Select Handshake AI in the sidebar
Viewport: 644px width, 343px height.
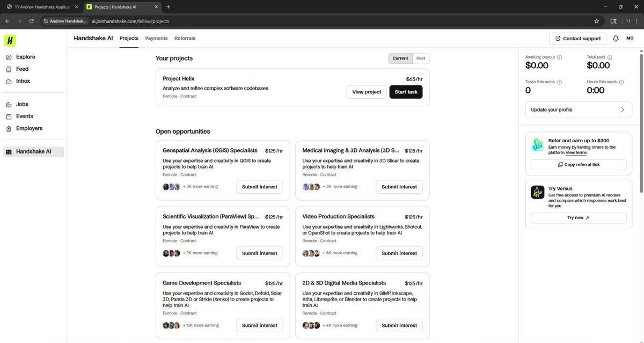33,152
